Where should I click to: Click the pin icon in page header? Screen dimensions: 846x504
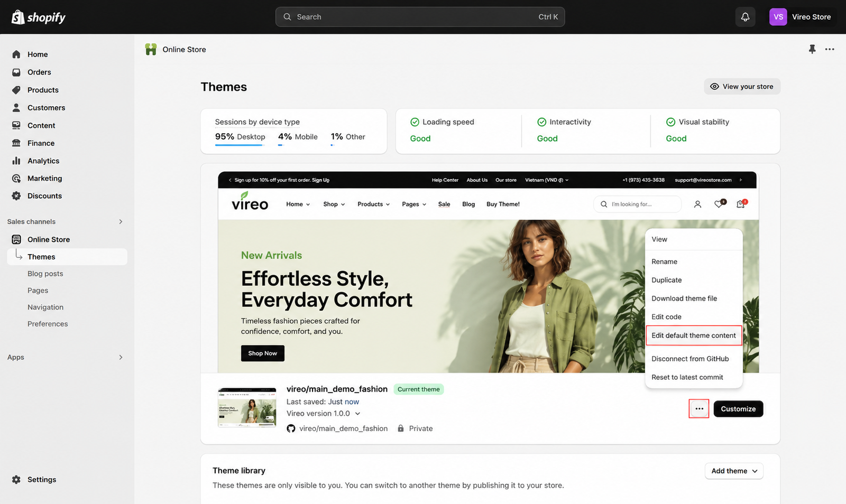point(812,49)
